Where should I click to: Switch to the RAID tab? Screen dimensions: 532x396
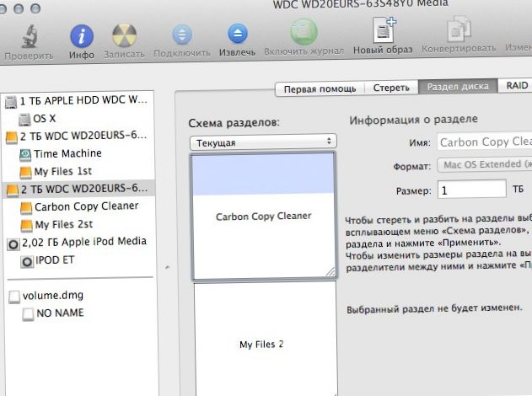pyautogui.click(x=516, y=85)
